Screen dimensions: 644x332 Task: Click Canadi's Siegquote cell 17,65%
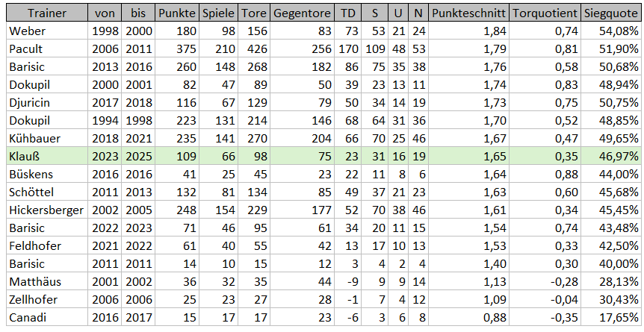pyautogui.click(x=610, y=317)
